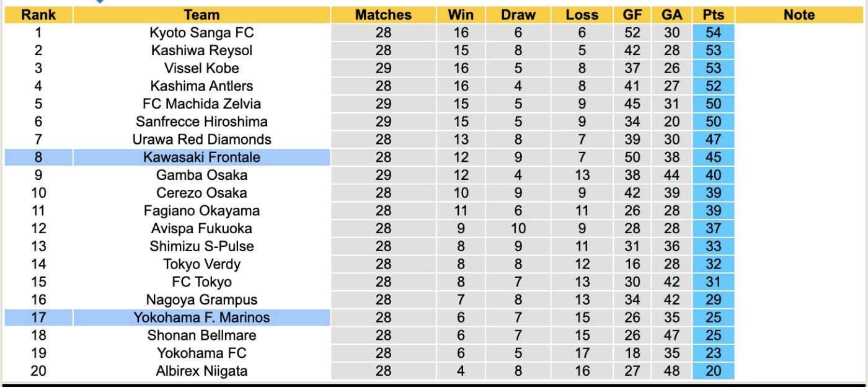Click the Vissel Kobe team name
Image resolution: width=868 pixels, height=387 pixels.
pyautogui.click(x=201, y=68)
